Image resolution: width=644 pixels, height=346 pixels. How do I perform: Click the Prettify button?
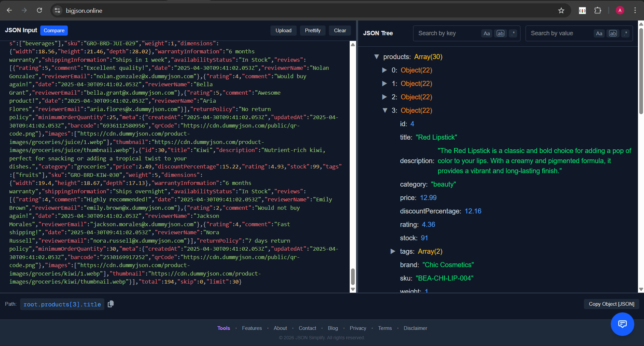pyautogui.click(x=313, y=31)
